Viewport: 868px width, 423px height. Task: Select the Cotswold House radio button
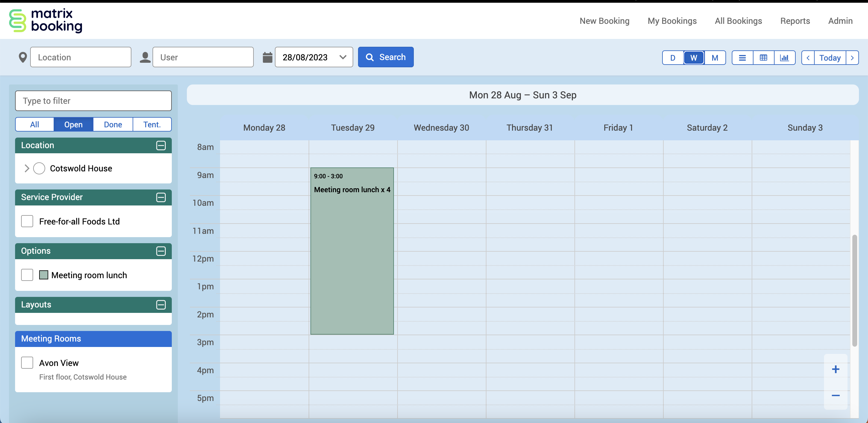point(39,168)
